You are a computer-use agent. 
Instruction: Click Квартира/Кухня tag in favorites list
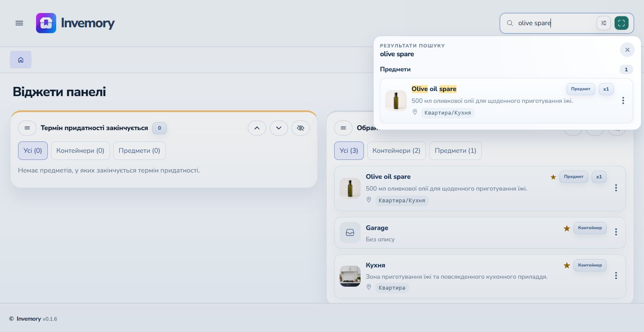point(402,201)
